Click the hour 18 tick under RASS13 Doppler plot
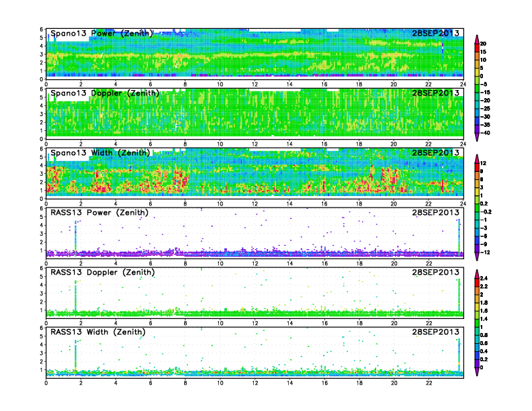This screenshot has height=411, width=532. click(359, 323)
